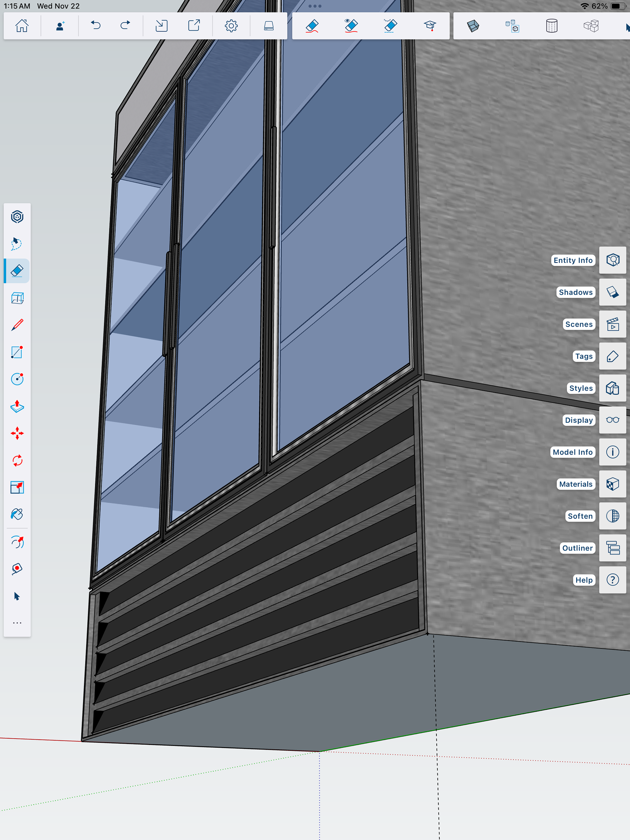The width and height of the screenshot is (630, 840).
Task: Select the Pencil line tool
Action: tap(17, 325)
